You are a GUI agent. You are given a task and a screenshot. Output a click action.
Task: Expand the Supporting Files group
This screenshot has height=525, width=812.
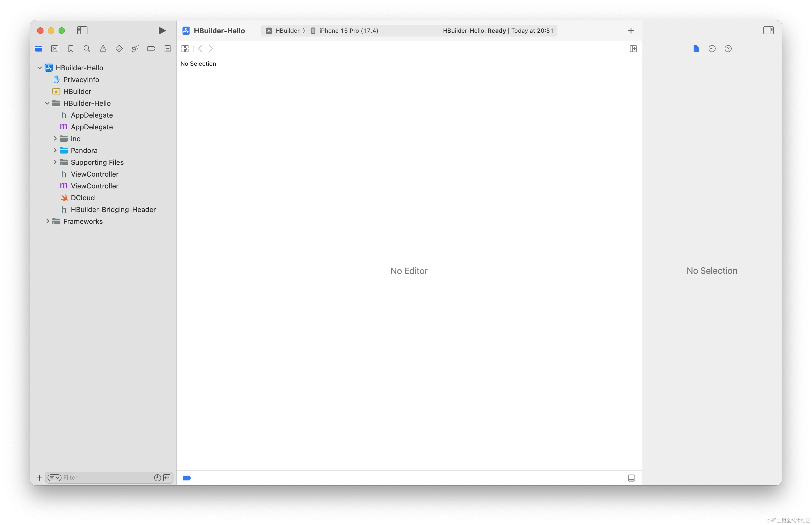click(x=55, y=162)
